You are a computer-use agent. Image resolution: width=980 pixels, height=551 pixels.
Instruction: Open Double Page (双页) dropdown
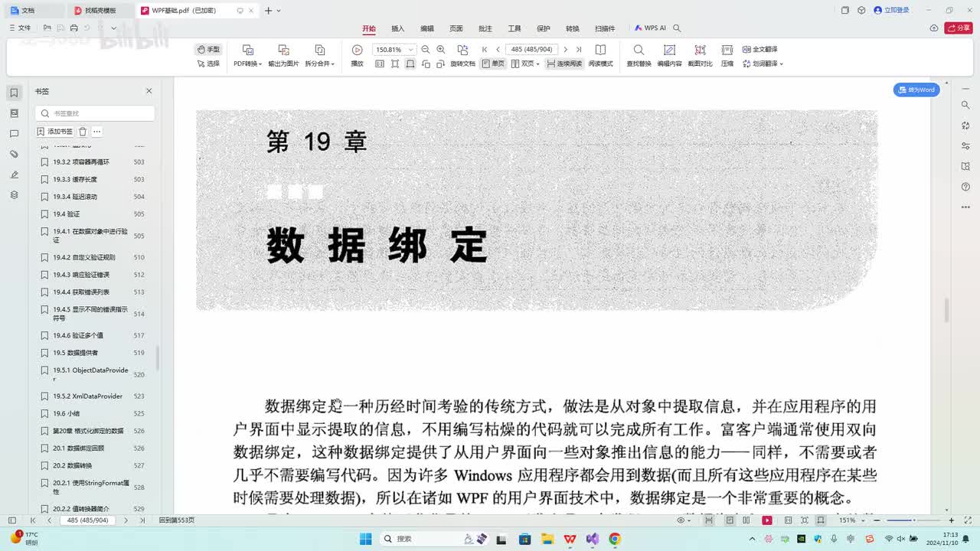525,64
